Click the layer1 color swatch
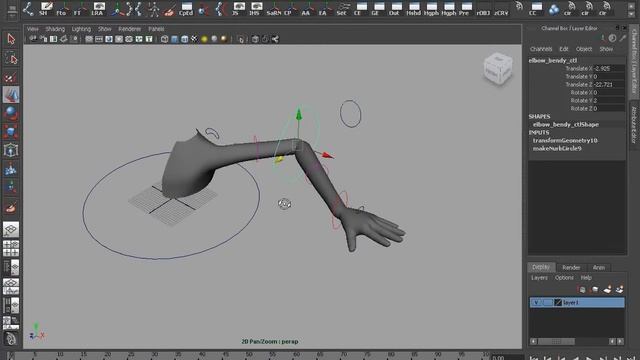This screenshot has height=360, width=640. 558,302
